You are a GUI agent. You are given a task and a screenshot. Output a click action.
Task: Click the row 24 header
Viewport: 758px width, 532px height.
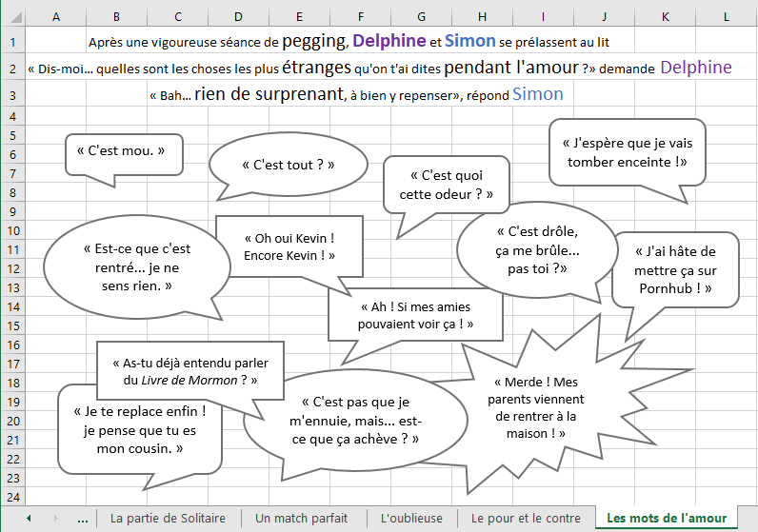pos(12,497)
